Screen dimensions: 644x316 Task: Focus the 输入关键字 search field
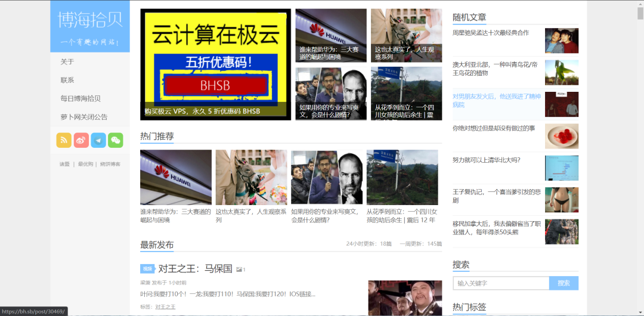point(501,283)
